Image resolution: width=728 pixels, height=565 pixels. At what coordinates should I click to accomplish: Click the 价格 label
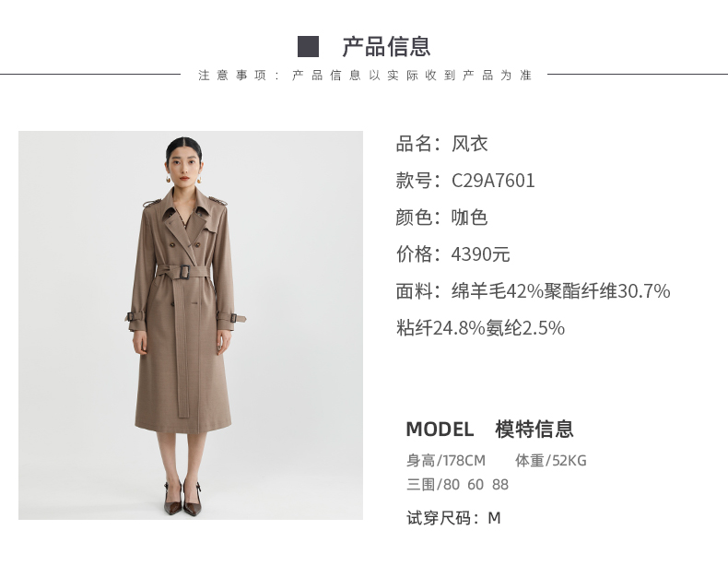pyautogui.click(x=414, y=254)
